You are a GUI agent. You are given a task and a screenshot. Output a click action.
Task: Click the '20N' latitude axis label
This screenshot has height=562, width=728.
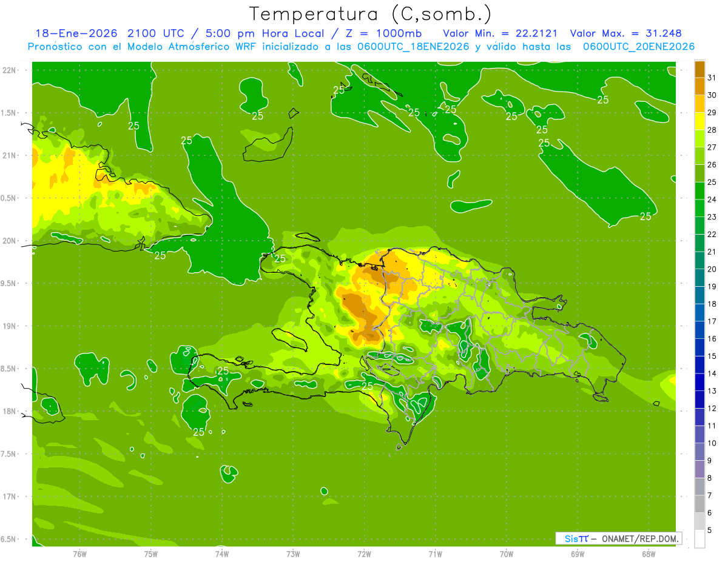[x=9, y=241]
